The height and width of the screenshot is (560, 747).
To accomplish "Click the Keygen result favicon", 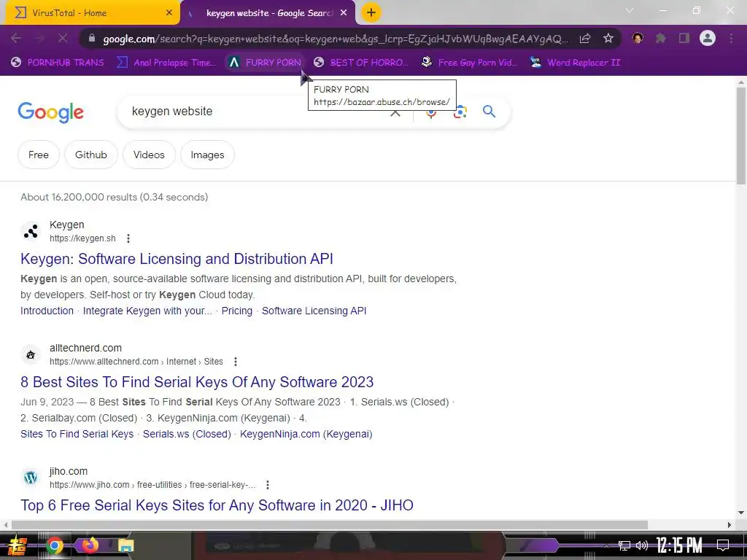I will tap(31, 231).
